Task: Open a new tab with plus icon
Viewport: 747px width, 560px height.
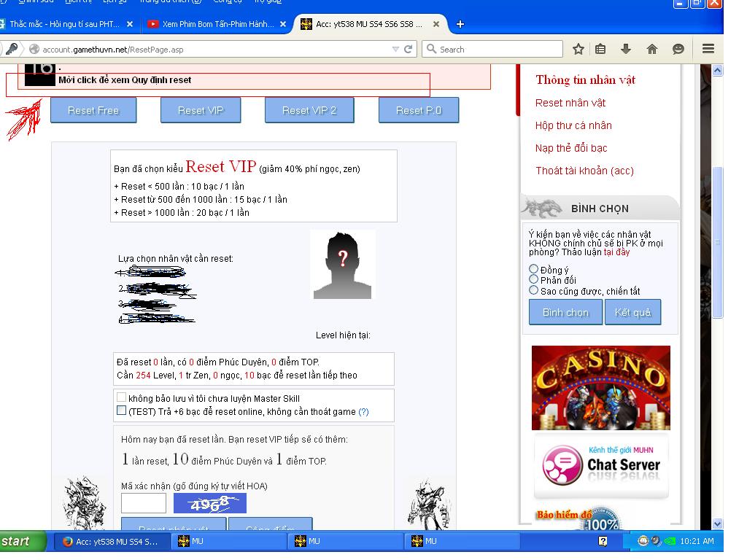Action: point(460,24)
